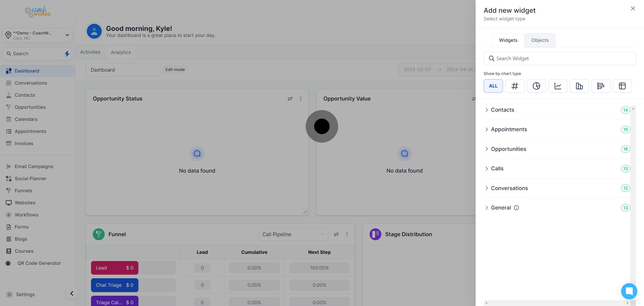
Task: Open the chat support bubble
Action: click(629, 291)
